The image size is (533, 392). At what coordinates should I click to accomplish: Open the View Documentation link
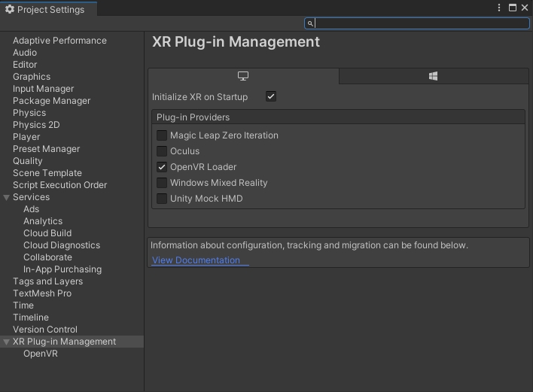tap(196, 260)
